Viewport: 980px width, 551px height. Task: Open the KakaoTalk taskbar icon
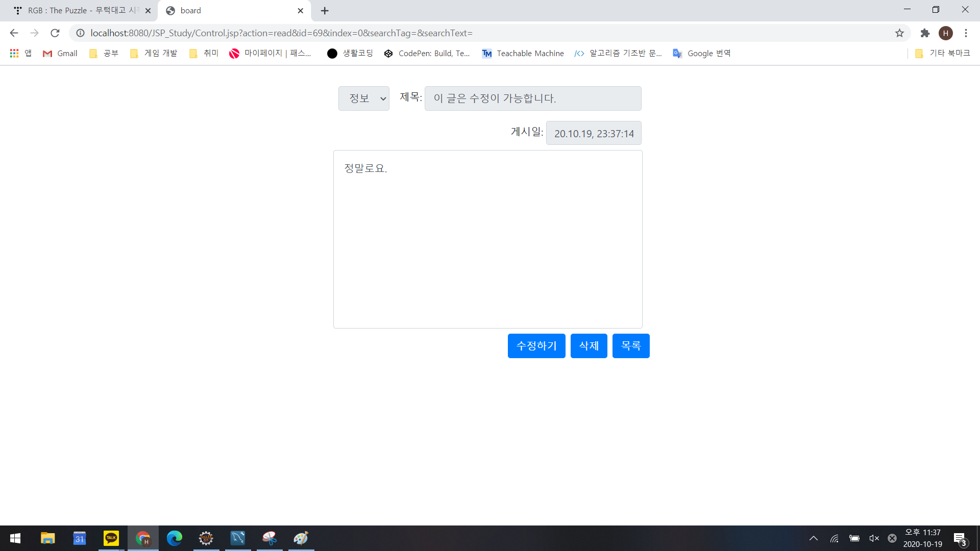[111, 538]
